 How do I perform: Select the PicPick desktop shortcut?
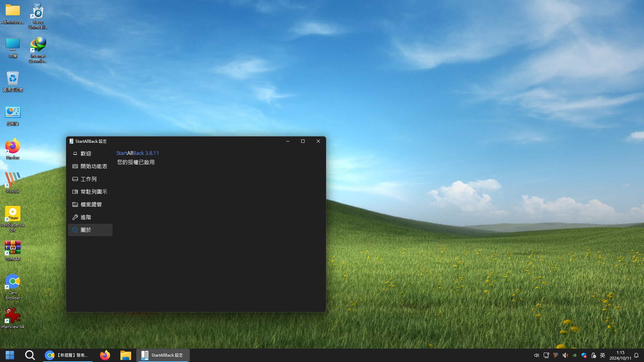pos(13,183)
